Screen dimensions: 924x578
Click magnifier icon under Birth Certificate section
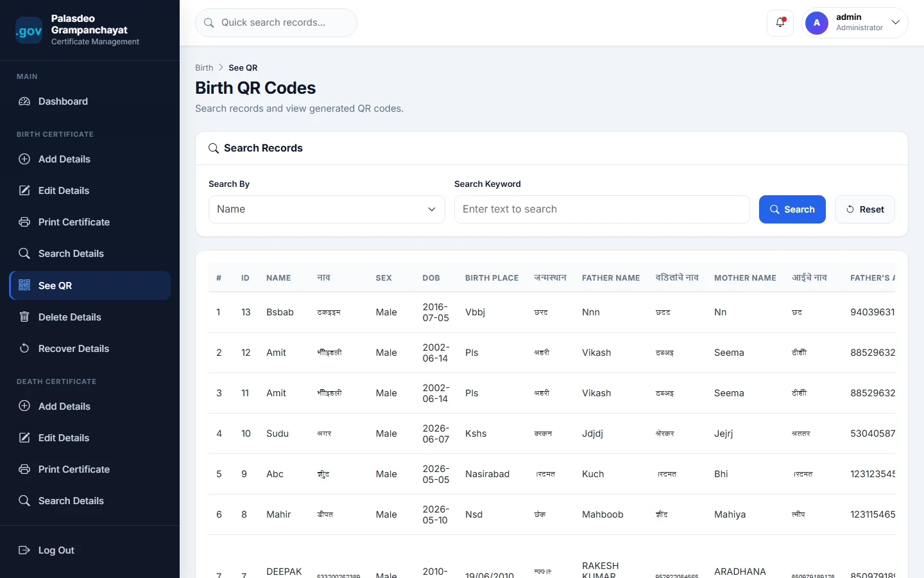pyautogui.click(x=24, y=254)
